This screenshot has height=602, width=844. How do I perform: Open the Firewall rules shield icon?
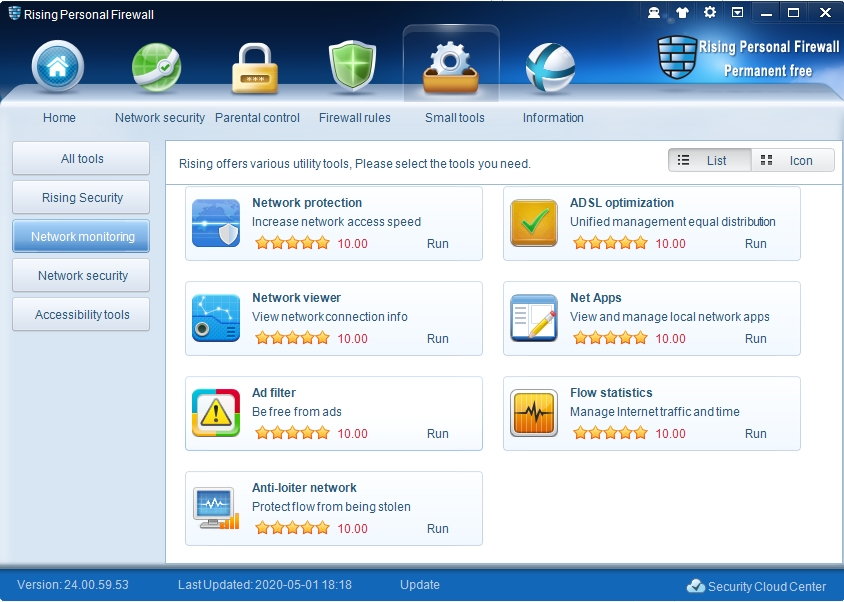point(353,66)
